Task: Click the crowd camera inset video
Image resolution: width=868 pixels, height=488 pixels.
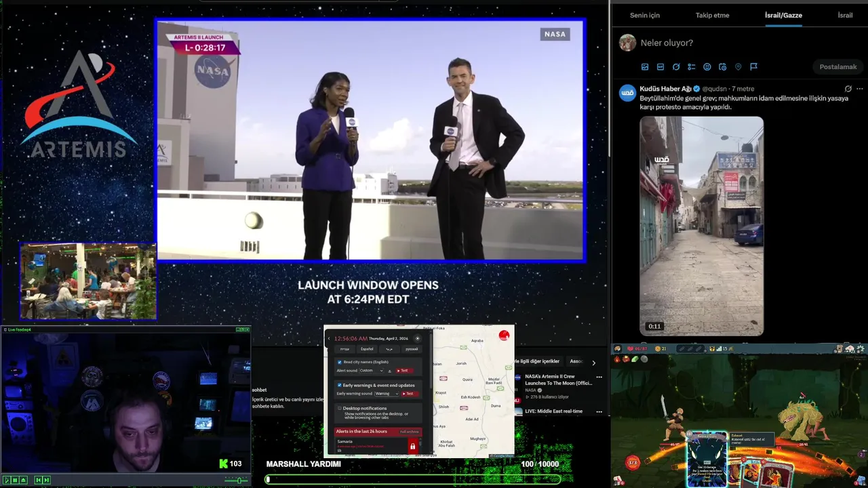Action: click(x=88, y=281)
